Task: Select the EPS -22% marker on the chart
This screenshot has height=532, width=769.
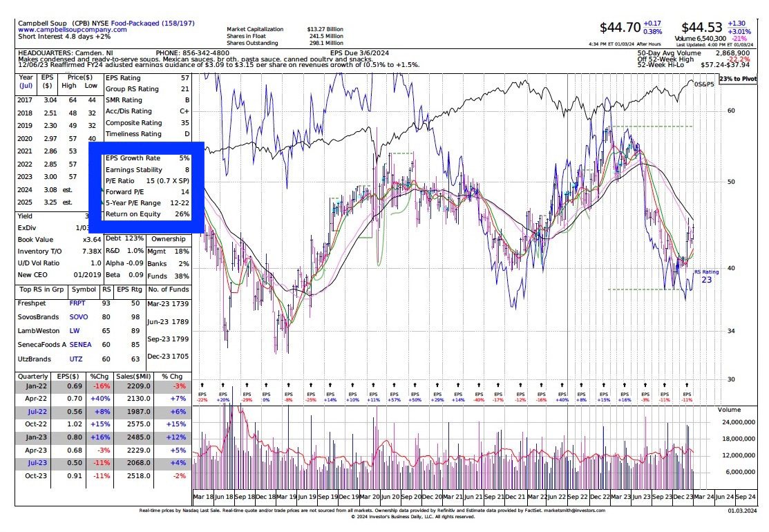Action: click(x=202, y=397)
